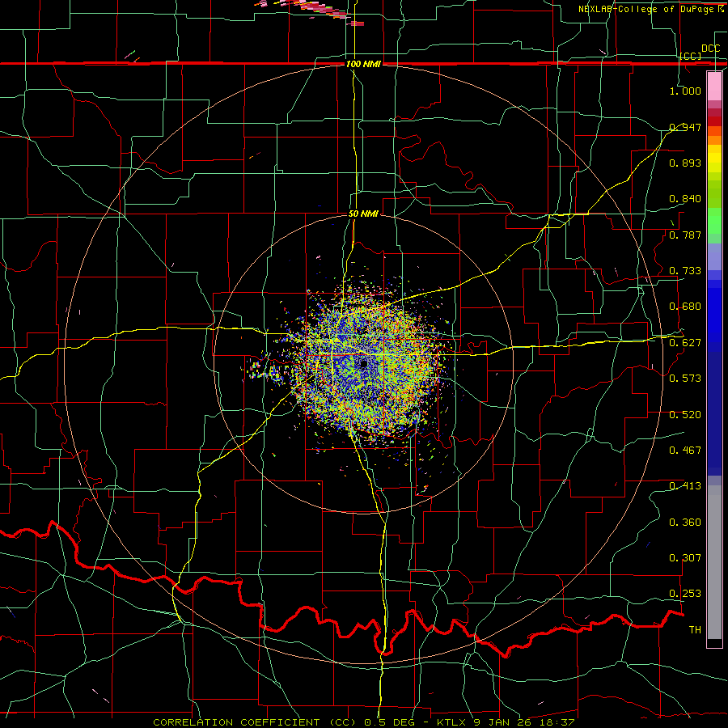Click the 0.627 scale value
728x728 pixels.
(685, 342)
